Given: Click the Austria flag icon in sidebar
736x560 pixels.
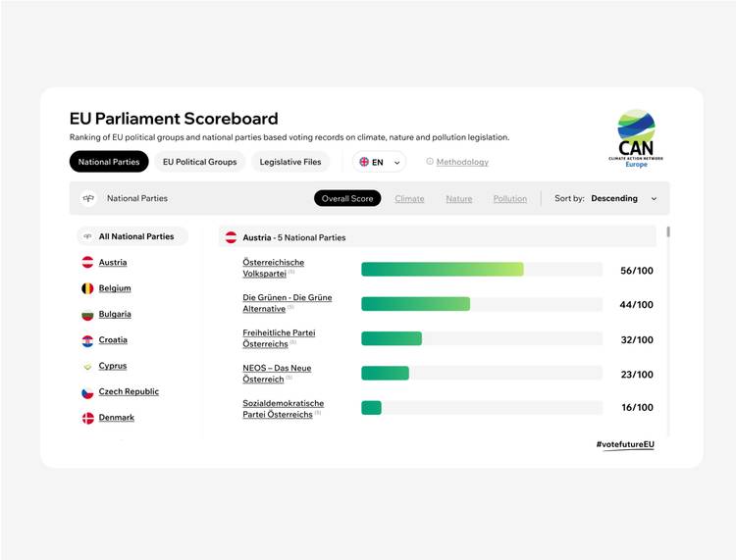Looking at the screenshot, I should [x=87, y=262].
